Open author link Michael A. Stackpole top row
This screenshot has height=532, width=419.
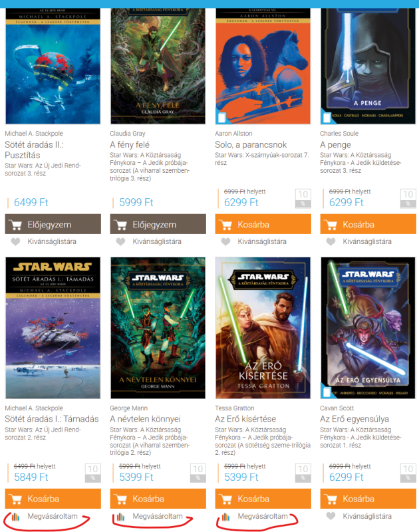[x=34, y=134]
